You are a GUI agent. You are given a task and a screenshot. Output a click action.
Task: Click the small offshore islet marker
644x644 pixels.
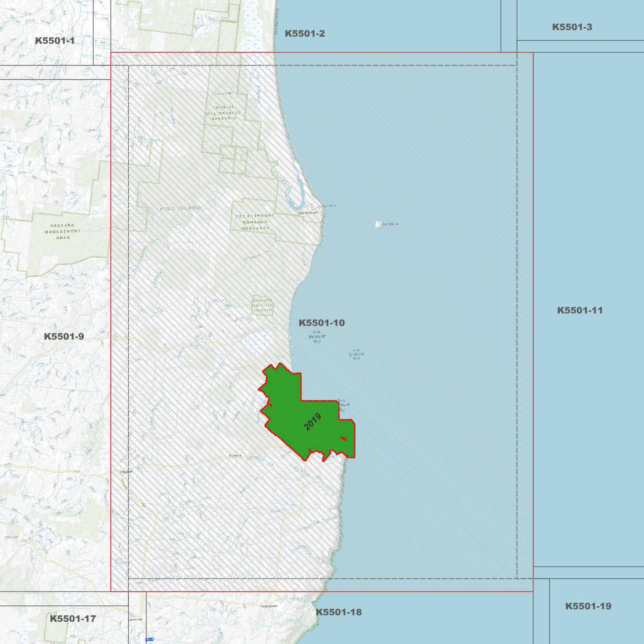[x=378, y=224]
